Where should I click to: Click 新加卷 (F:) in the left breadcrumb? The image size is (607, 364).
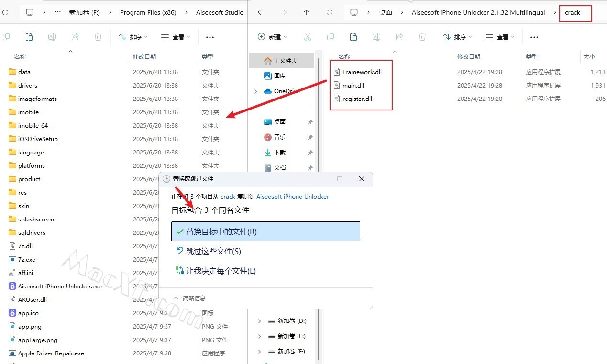(85, 13)
